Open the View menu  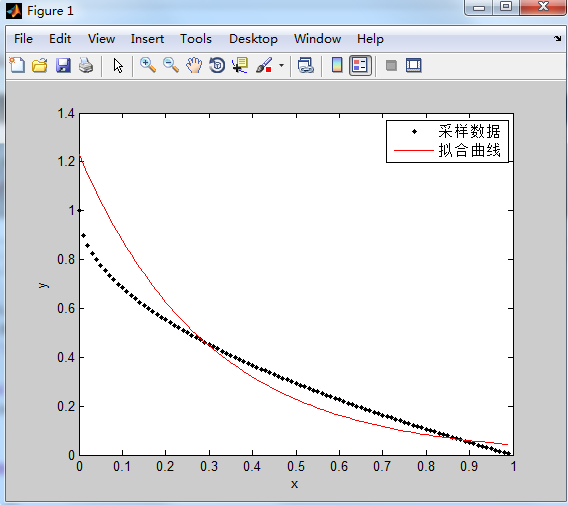point(101,39)
